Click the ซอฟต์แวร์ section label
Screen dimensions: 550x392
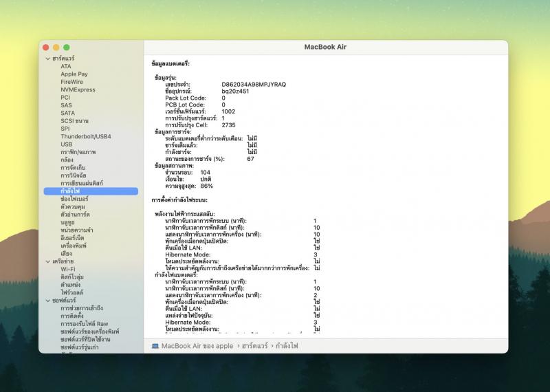pyautogui.click(x=64, y=301)
